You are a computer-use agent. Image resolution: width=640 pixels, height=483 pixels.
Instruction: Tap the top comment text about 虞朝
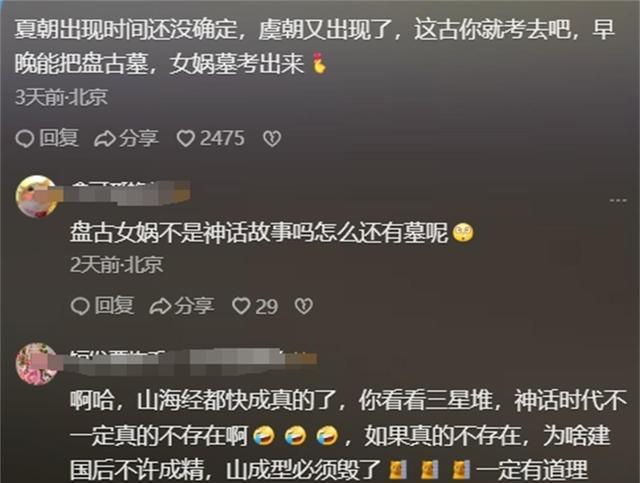[314, 47]
